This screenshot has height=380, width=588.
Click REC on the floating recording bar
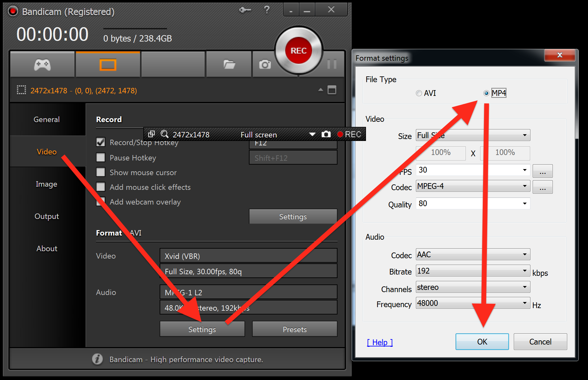[349, 134]
